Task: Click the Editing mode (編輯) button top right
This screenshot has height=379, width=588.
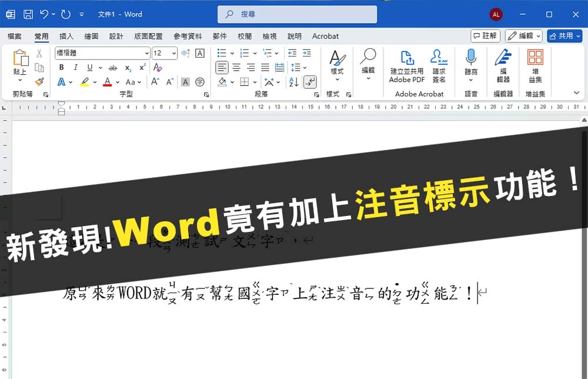Action: pos(523,36)
